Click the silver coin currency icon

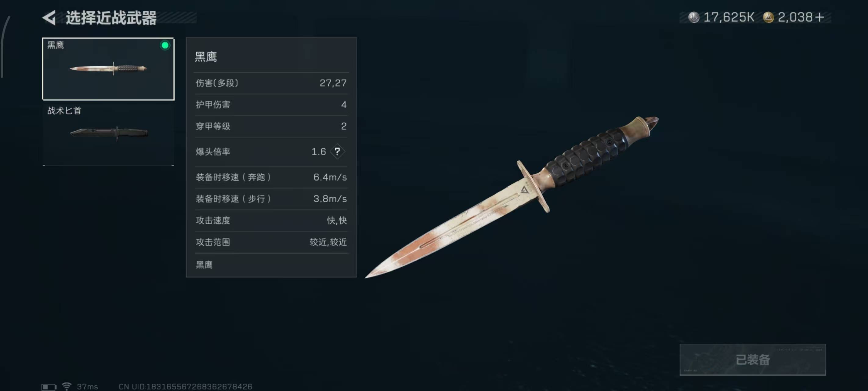pyautogui.click(x=694, y=17)
